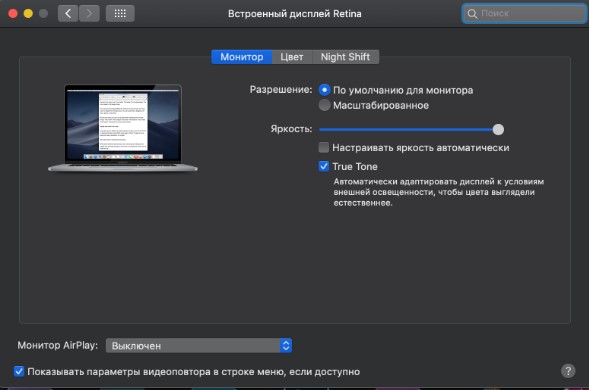This screenshot has height=390, width=589.
Task: Go forward with the right arrow button
Action: [89, 14]
